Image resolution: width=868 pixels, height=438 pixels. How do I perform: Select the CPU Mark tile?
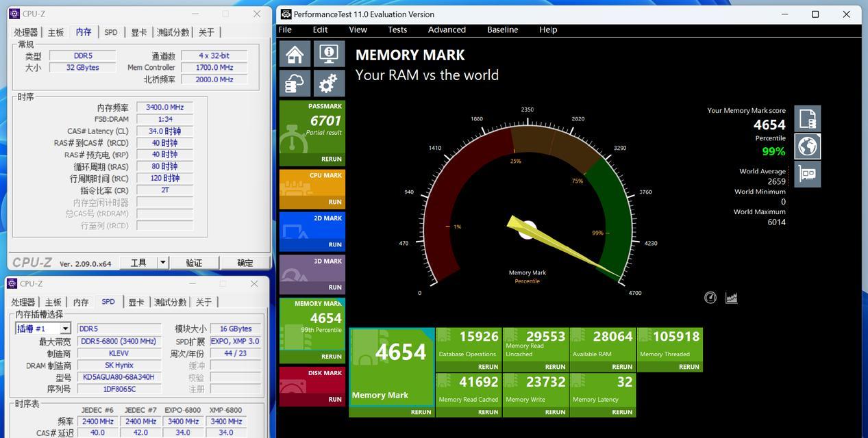tap(312, 189)
